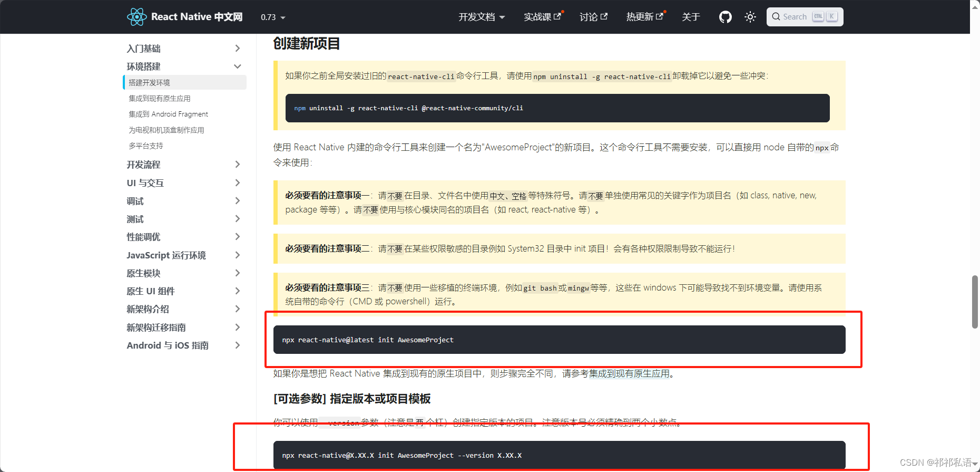The height and width of the screenshot is (472, 980).
Task: Click 必须要看的注意事项二 bold text
Action: click(327, 248)
